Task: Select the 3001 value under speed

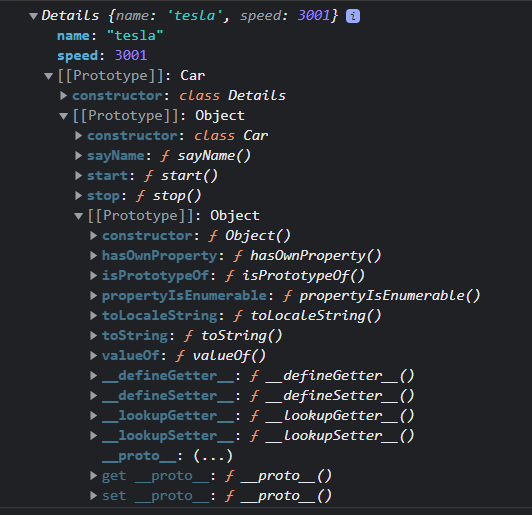Action: pyautogui.click(x=131, y=56)
